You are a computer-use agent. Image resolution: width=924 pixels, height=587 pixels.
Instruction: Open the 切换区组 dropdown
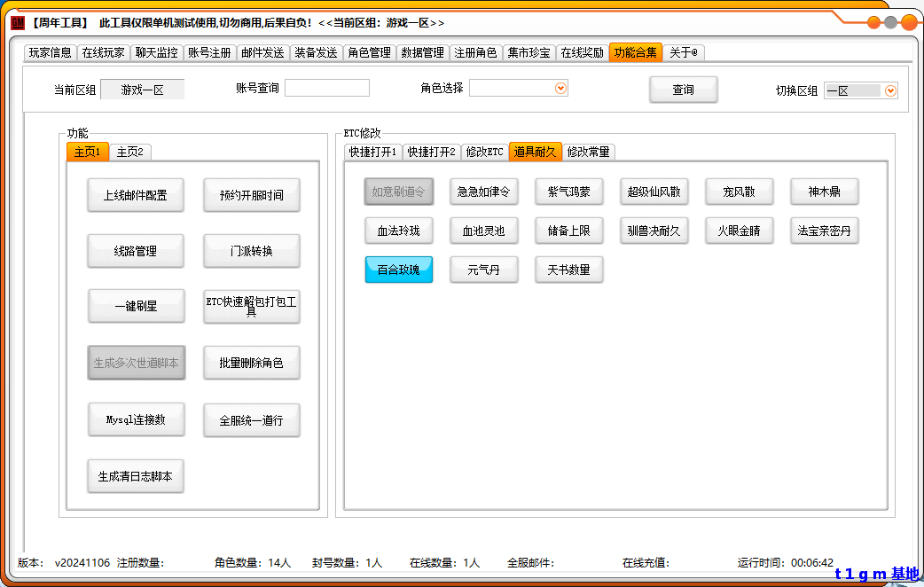tap(890, 90)
